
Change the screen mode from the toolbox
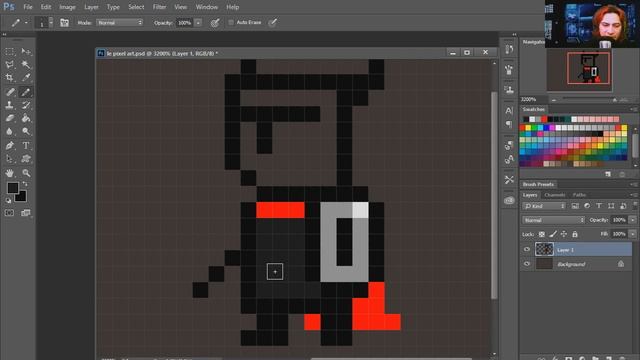(26, 213)
